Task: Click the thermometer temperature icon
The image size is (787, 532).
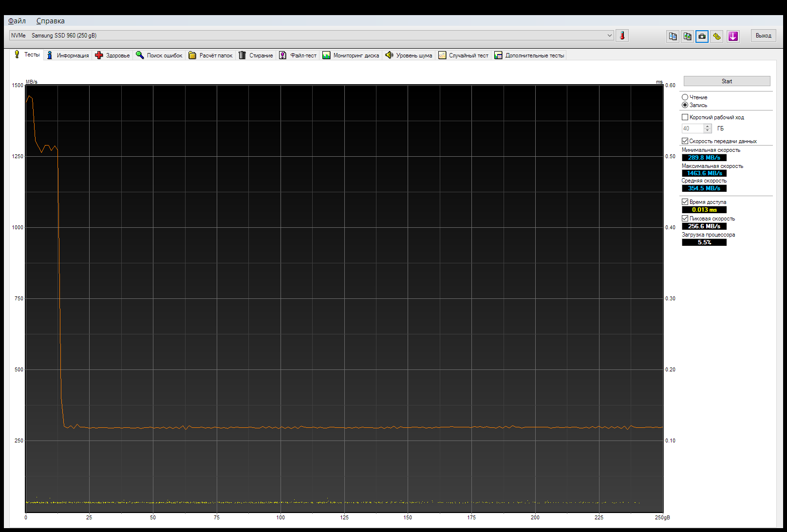Action: (622, 36)
